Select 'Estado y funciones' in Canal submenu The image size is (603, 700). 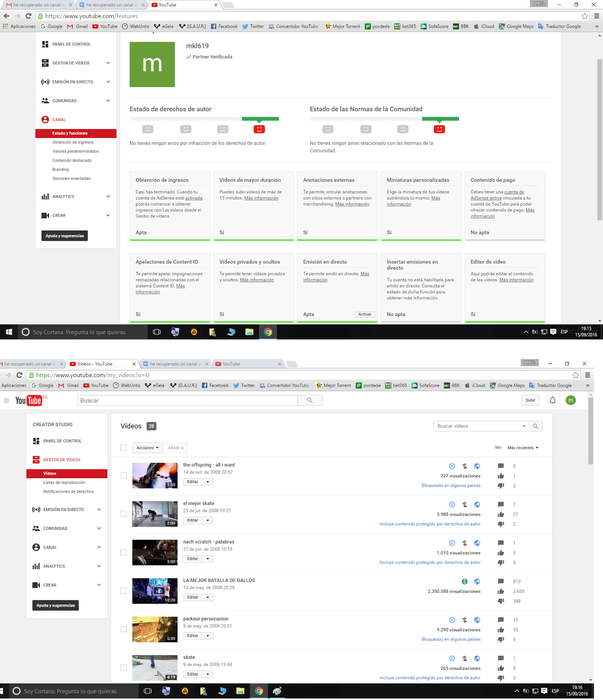coord(76,133)
